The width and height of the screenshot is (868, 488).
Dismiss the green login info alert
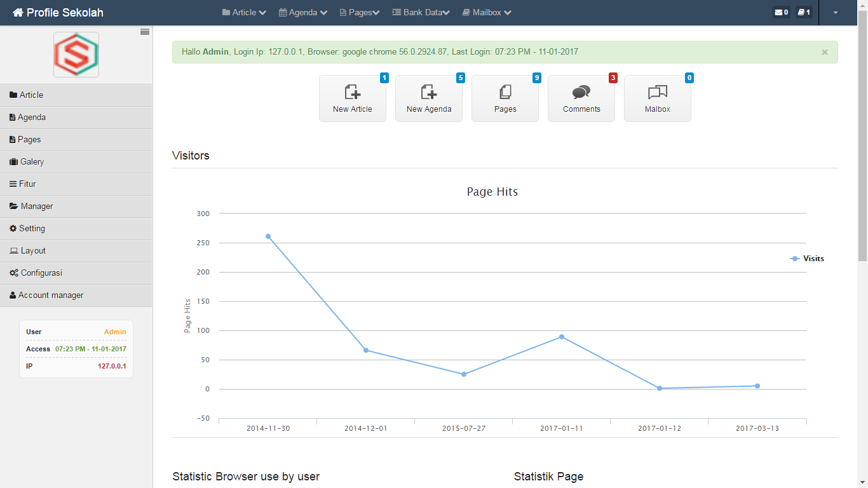[825, 52]
